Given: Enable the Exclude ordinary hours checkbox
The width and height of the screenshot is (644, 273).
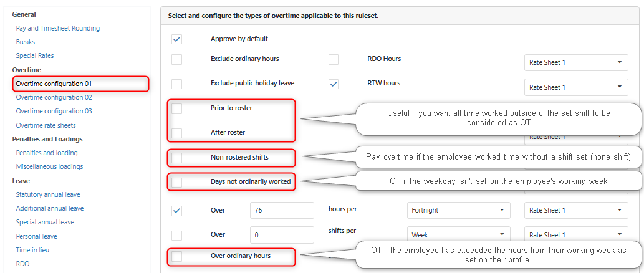Looking at the screenshot, I should coord(177,59).
